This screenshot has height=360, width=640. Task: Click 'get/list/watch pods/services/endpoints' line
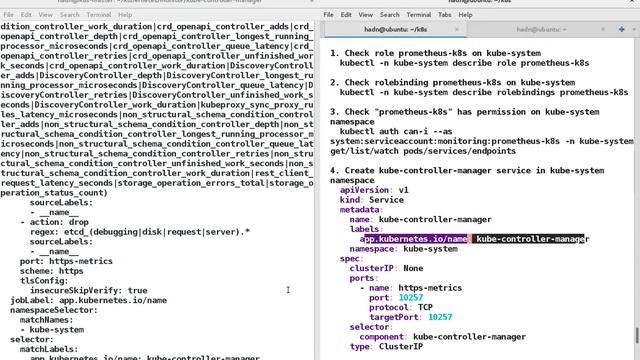423,151
